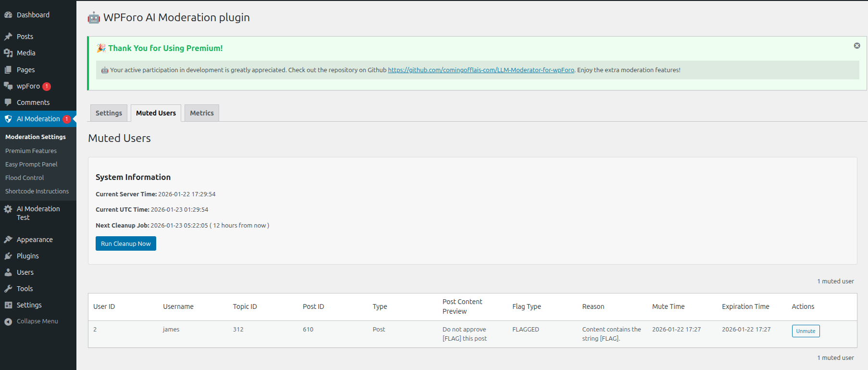Open the Comments menu item
The height and width of the screenshot is (370, 868).
[x=38, y=102]
